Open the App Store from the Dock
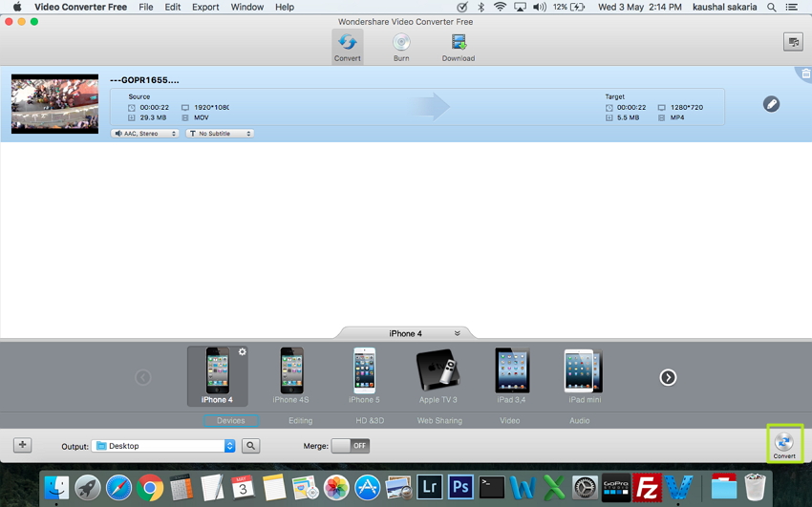Image resolution: width=812 pixels, height=507 pixels. (368, 487)
